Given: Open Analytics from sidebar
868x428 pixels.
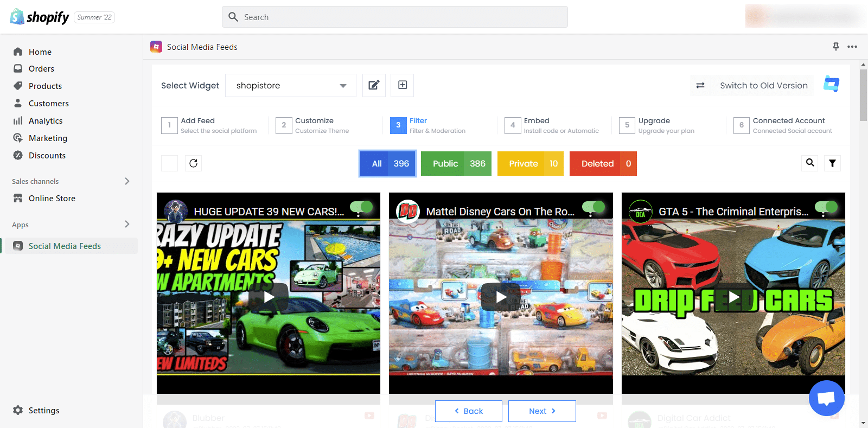Looking at the screenshot, I should (x=46, y=120).
